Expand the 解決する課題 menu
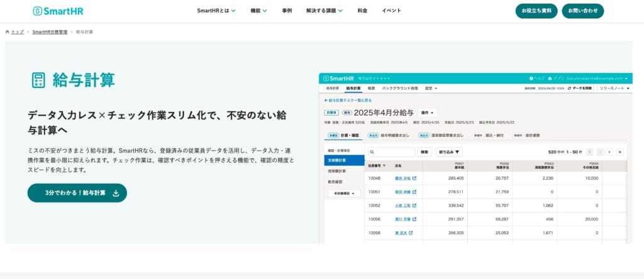This screenshot has width=644, height=279. pyautogui.click(x=325, y=11)
